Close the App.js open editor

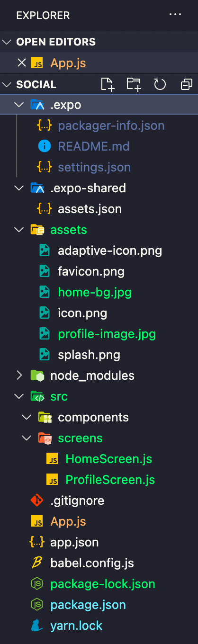(x=21, y=63)
